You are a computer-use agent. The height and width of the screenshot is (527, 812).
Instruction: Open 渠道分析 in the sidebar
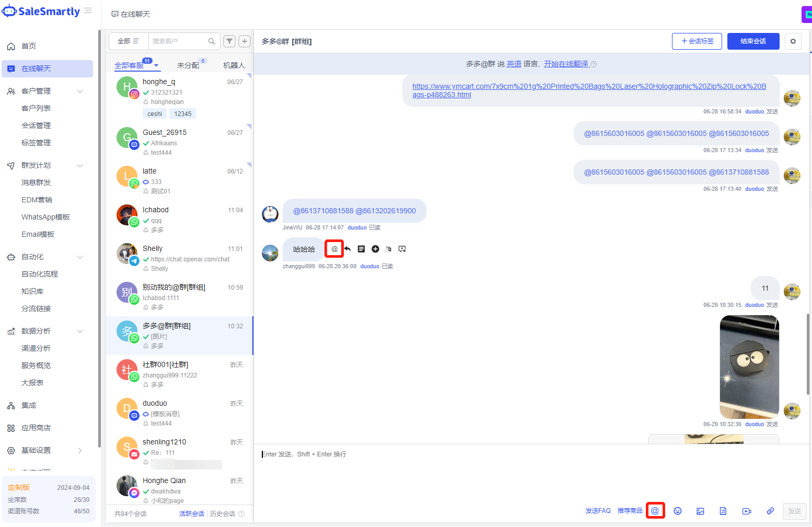36,348
